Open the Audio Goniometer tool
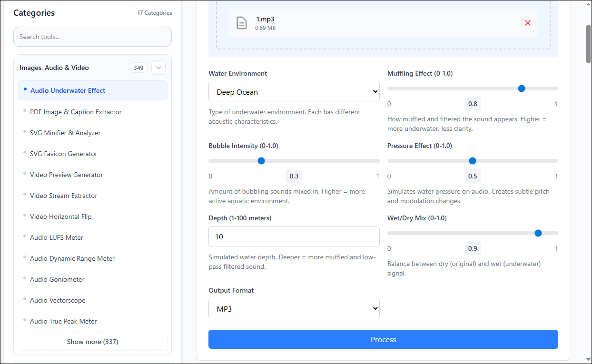This screenshot has width=592, height=364. [57, 279]
